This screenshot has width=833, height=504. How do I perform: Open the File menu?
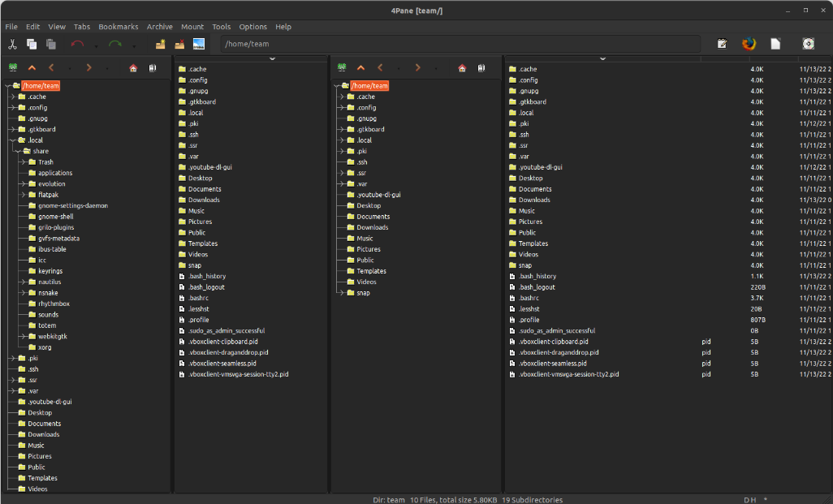click(x=11, y=27)
